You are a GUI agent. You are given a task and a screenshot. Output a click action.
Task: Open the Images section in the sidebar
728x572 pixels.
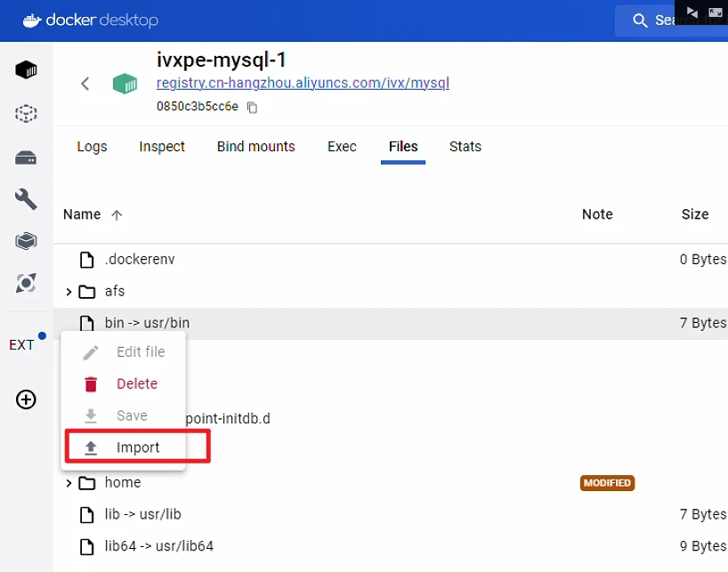[x=26, y=113]
